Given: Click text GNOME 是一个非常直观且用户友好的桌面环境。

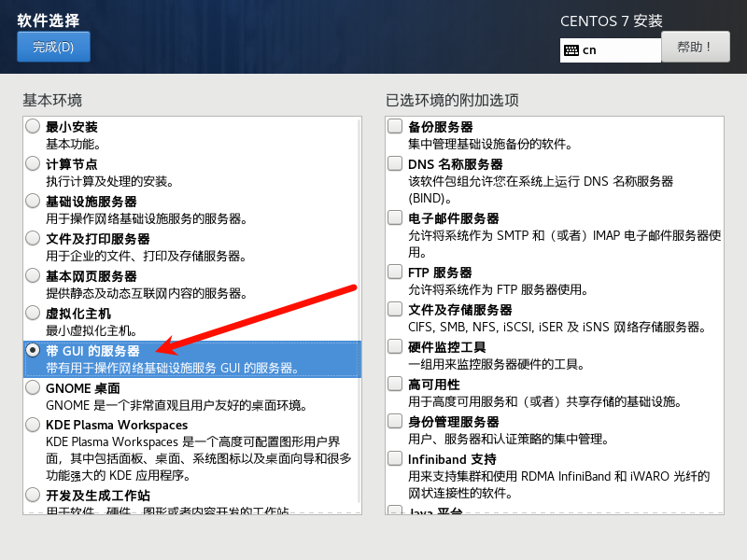Looking at the screenshot, I should click(x=176, y=405).
